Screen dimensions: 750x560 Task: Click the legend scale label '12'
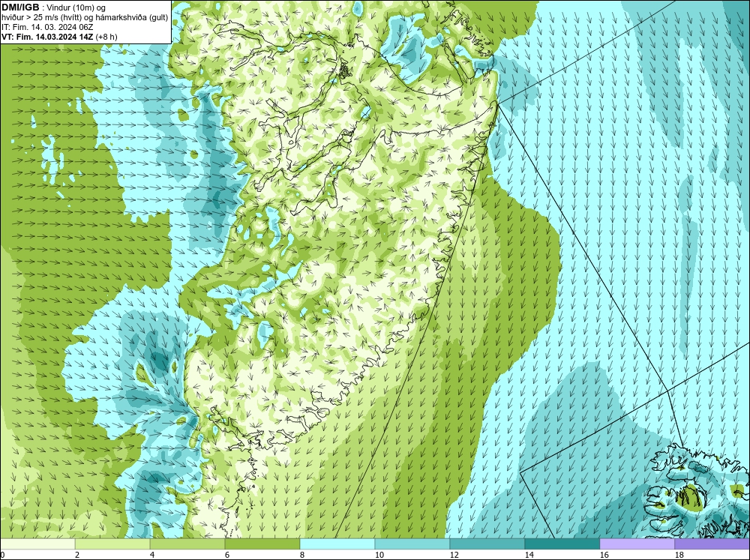coord(454,555)
